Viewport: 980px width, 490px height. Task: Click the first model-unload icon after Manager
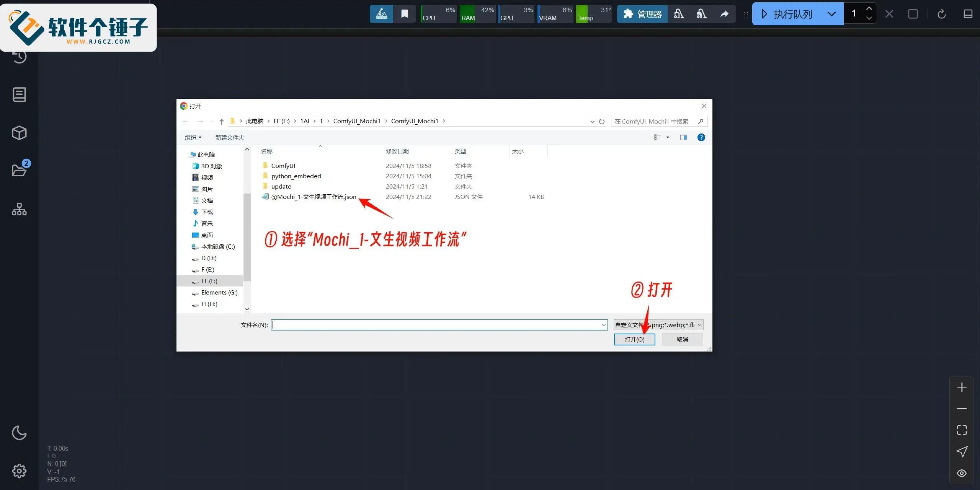(679, 14)
